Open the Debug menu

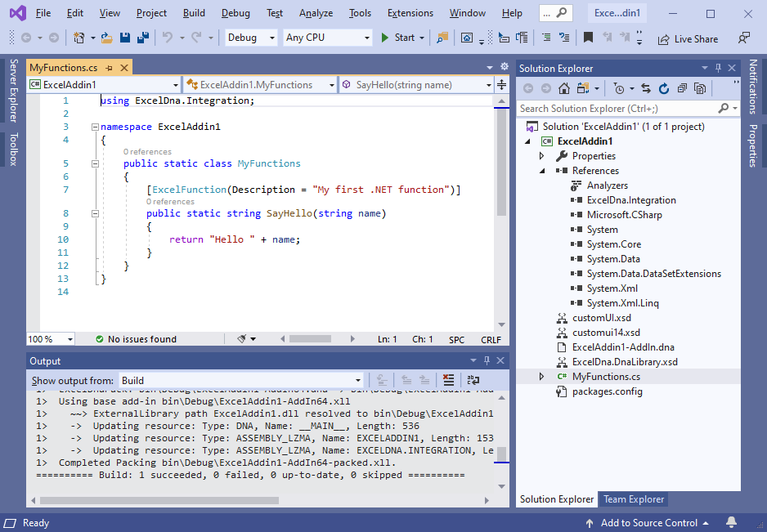tap(235, 13)
